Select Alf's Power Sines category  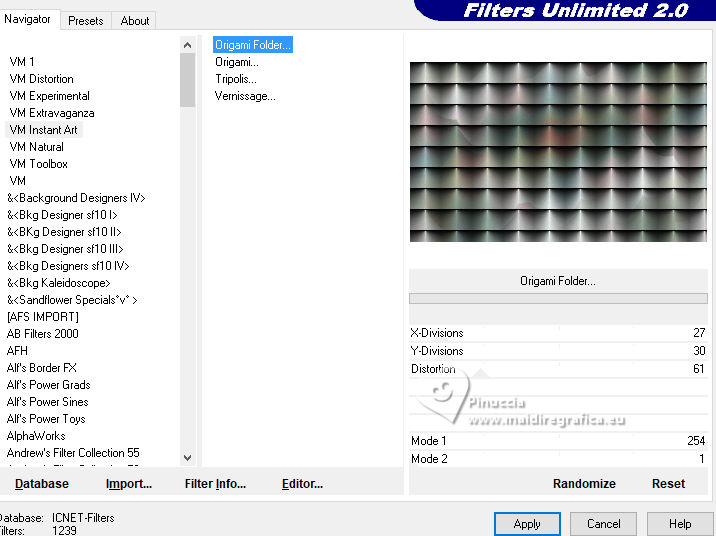click(47, 402)
